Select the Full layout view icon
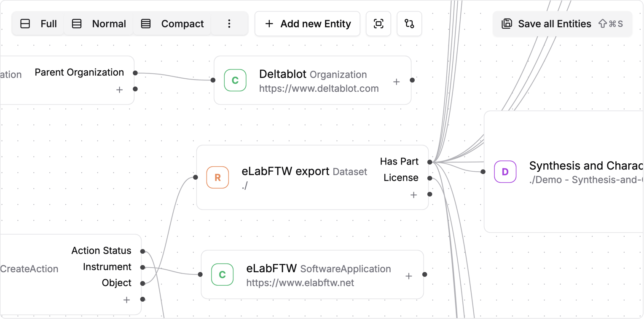644x319 pixels. pos(25,24)
